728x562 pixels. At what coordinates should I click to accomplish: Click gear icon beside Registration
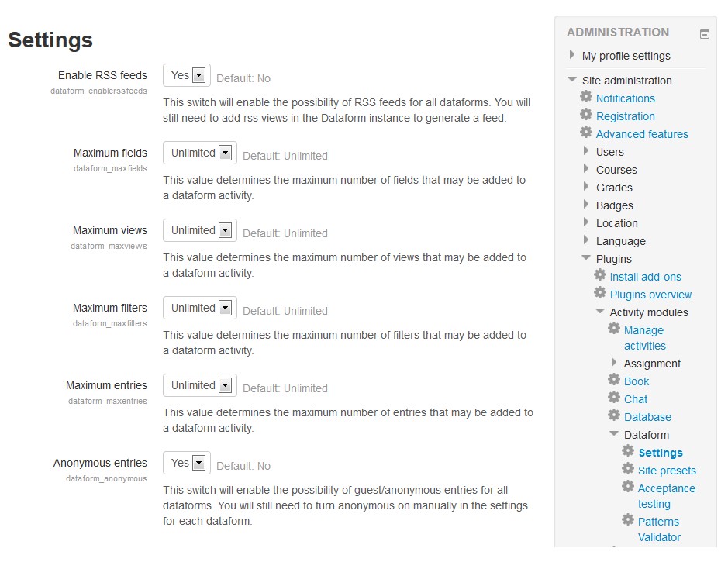[x=586, y=115]
